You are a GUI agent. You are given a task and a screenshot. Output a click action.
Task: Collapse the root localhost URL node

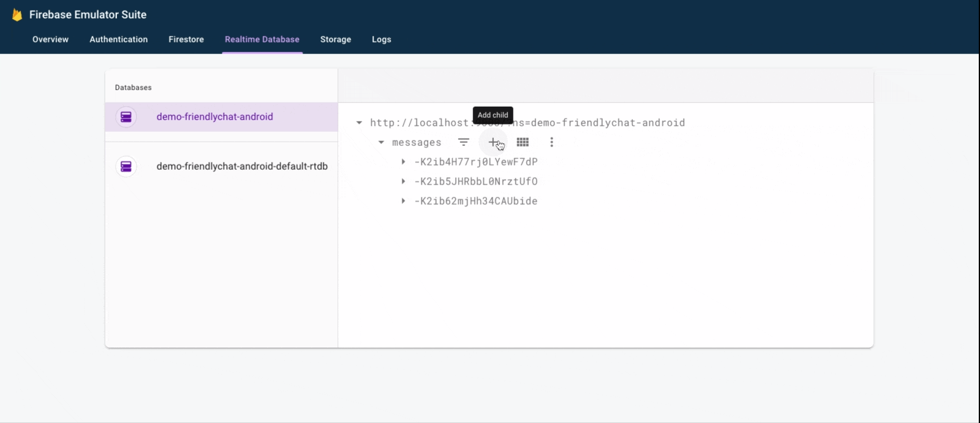click(359, 123)
